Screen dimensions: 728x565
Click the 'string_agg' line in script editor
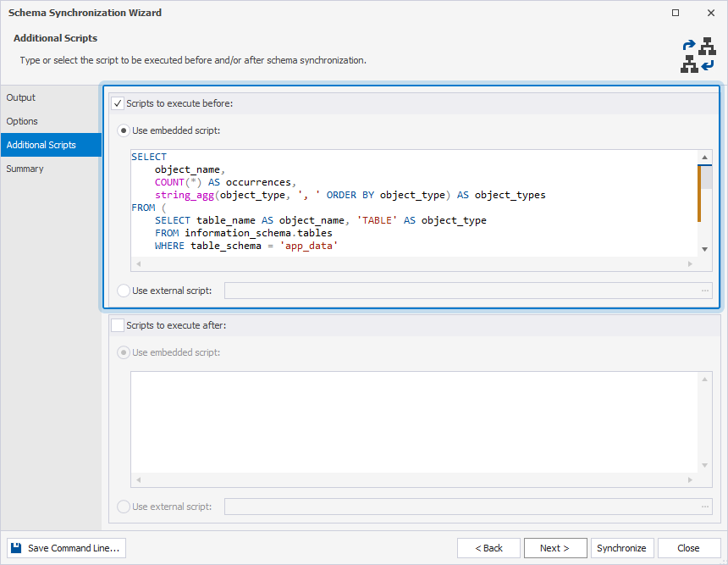[x=350, y=195]
